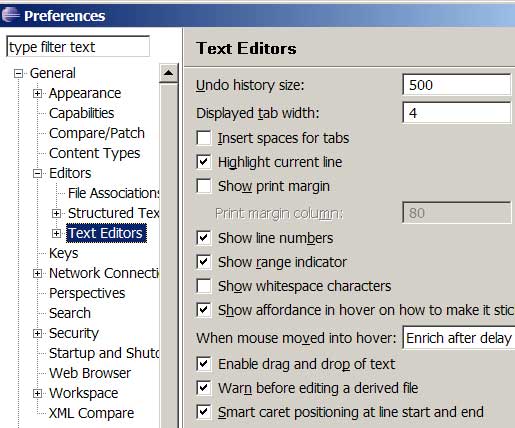Collapse the Editors tree node
Image resolution: width=515 pixels, height=428 pixels.
tap(37, 173)
